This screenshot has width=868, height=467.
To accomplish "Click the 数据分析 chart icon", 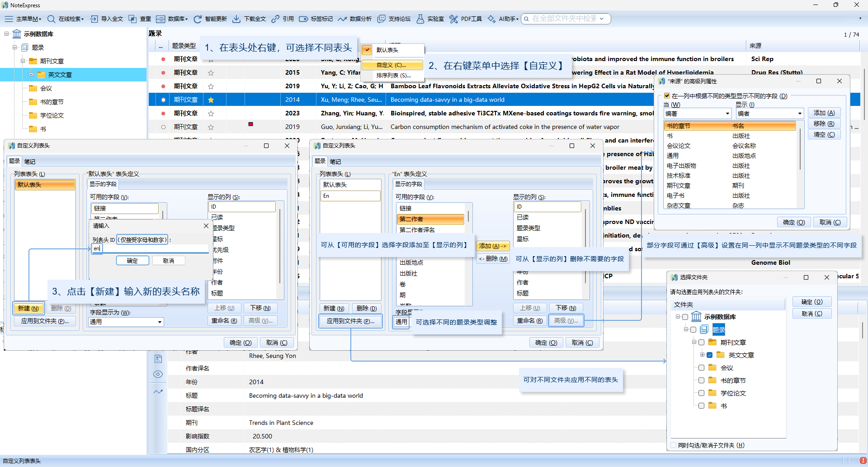I will pos(342,19).
